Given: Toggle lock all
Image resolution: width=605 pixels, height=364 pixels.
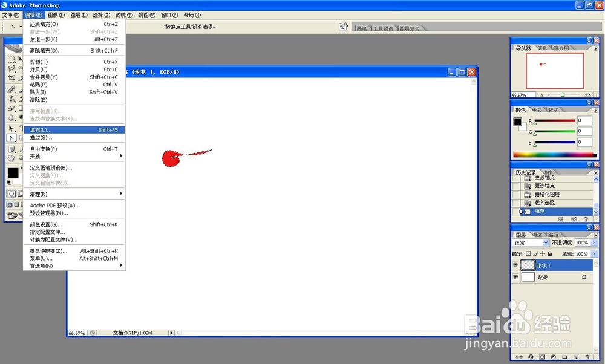Looking at the screenshot, I should click(x=550, y=254).
